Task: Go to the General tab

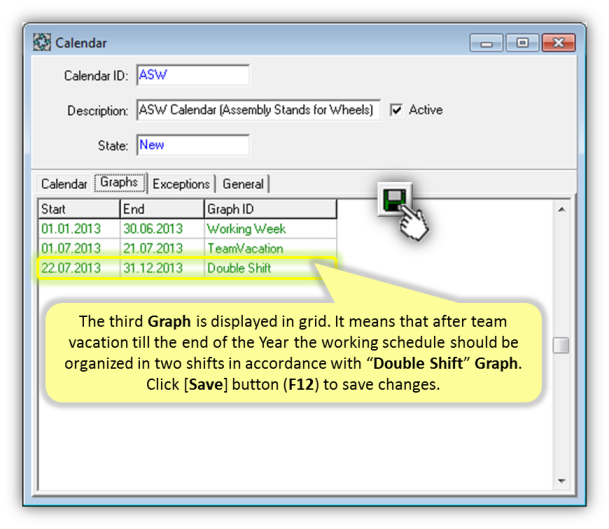Action: 243,184
